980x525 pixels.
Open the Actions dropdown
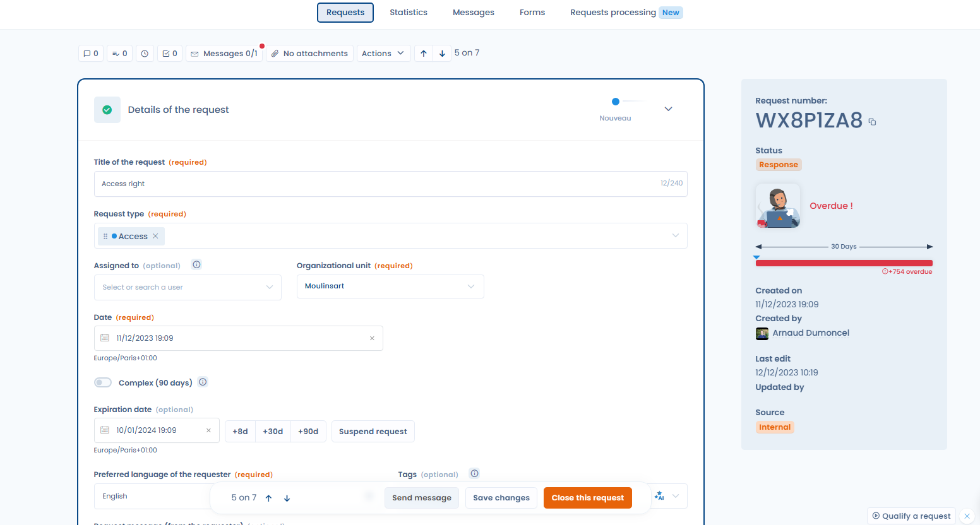(383, 53)
